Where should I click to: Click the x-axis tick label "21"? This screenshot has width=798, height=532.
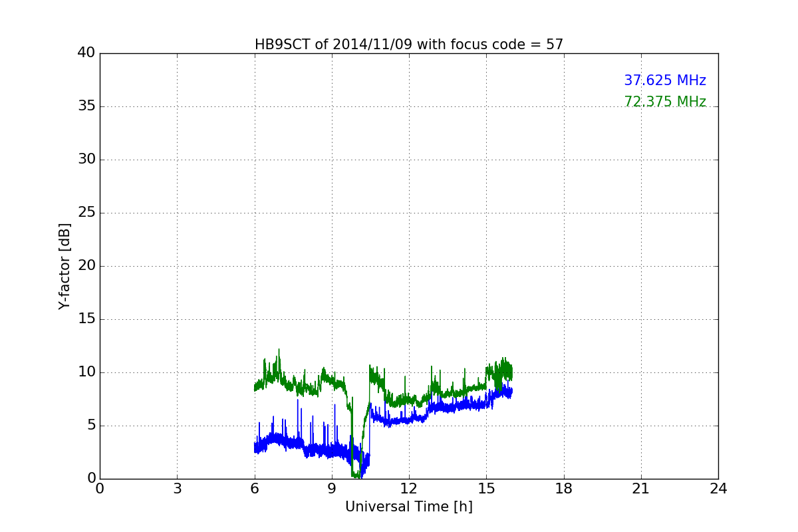pos(641,489)
